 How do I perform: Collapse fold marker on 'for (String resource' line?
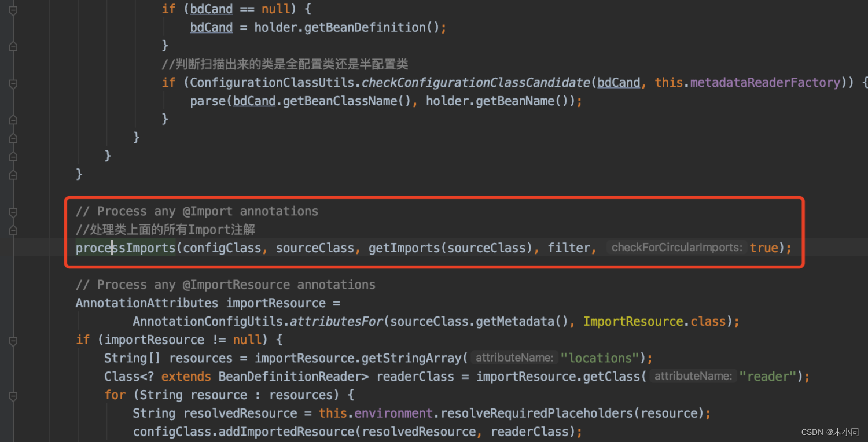point(13,396)
